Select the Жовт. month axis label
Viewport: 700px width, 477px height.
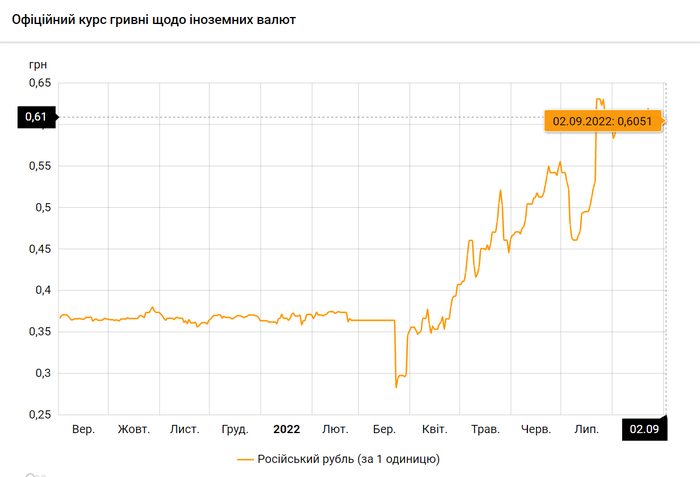click(134, 429)
